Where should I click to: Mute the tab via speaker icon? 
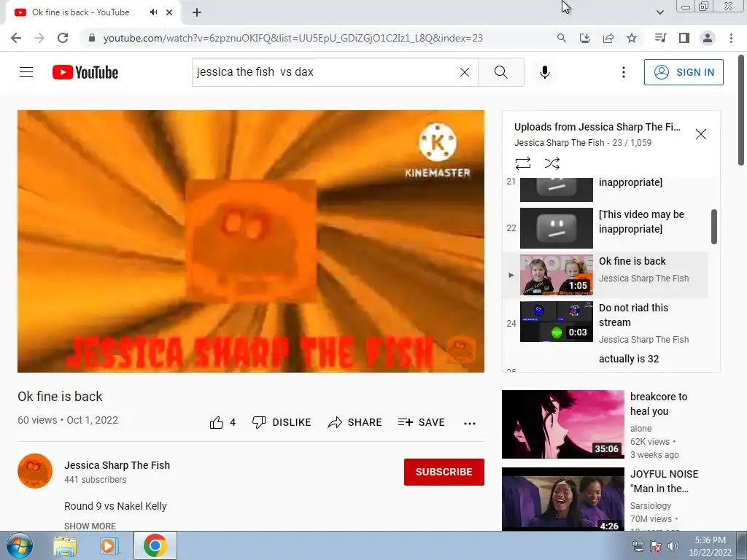[x=153, y=12]
